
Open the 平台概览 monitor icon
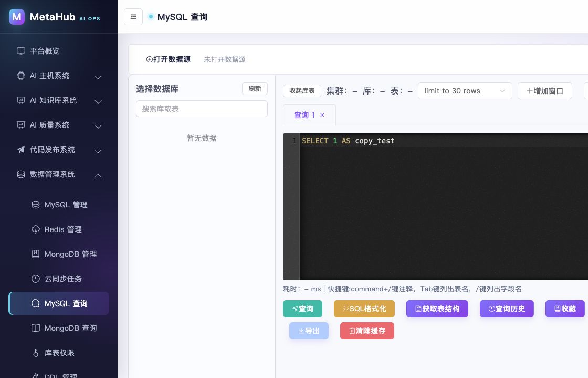[21, 51]
